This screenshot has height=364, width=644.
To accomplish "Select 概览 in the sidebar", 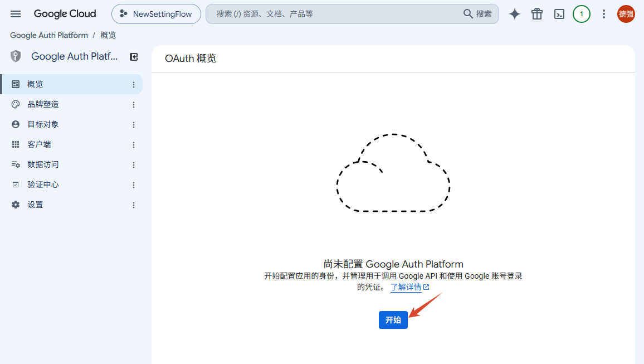I will (x=71, y=84).
